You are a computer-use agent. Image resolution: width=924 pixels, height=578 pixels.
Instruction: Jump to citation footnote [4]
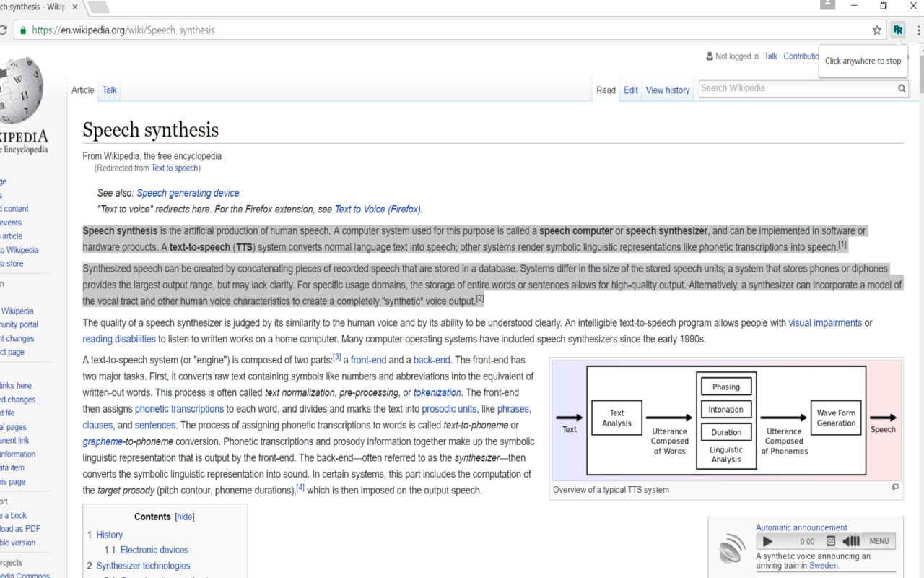coord(300,488)
